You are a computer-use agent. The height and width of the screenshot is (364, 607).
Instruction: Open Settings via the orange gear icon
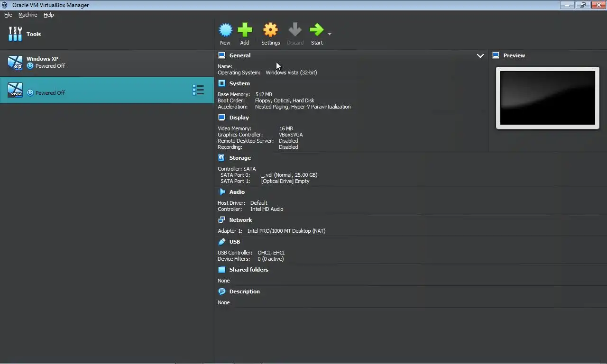[270, 30]
